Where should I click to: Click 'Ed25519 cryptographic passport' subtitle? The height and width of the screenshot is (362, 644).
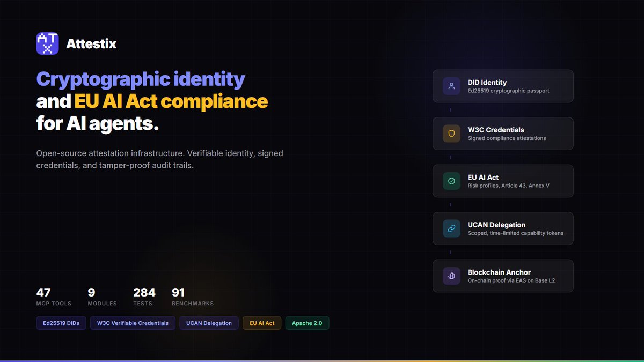point(508,91)
